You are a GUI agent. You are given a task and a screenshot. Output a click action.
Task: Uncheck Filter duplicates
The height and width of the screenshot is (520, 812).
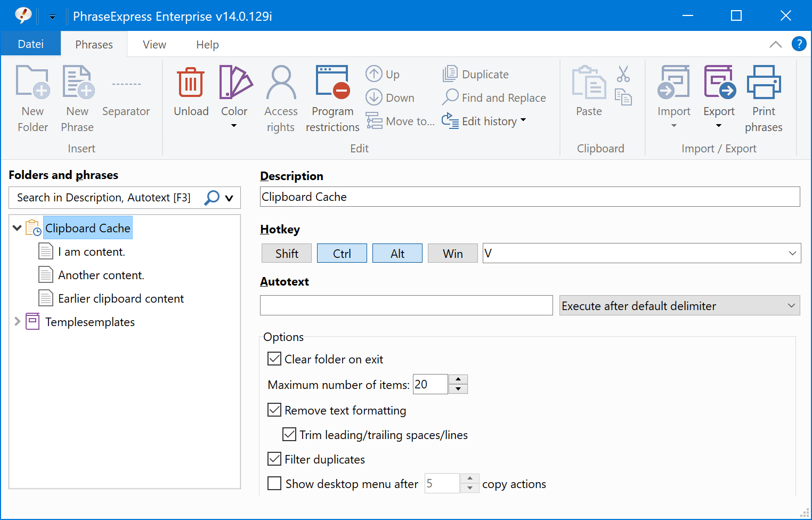(x=274, y=459)
